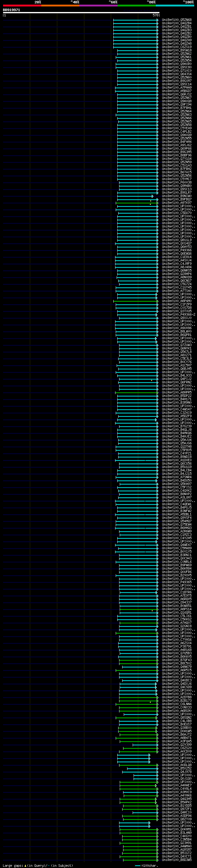The width and height of the screenshot is (197, 868).
Task: Select the UniRef100_Q9M4B0 hit label
Action: pyautogui.click(x=177, y=186)
